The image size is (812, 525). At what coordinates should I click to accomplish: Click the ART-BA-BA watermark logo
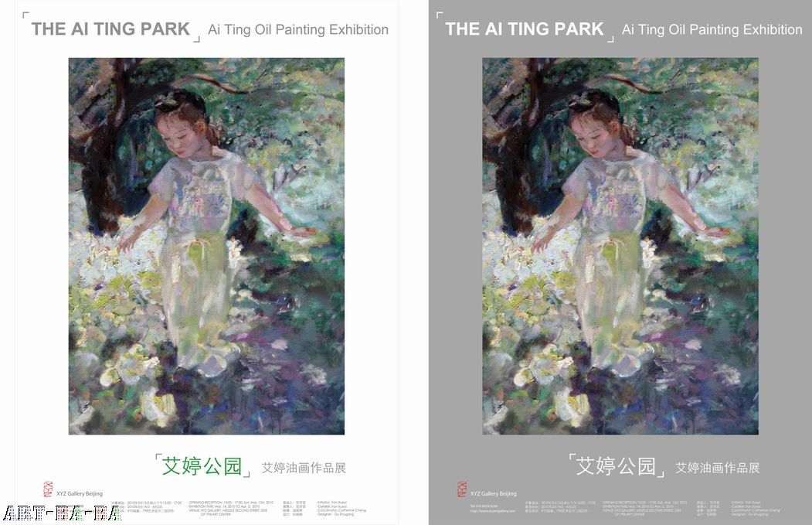(62, 513)
